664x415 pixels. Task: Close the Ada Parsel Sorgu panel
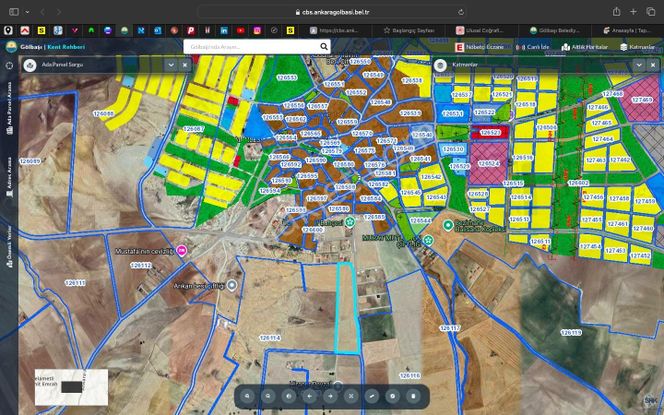[184, 65]
